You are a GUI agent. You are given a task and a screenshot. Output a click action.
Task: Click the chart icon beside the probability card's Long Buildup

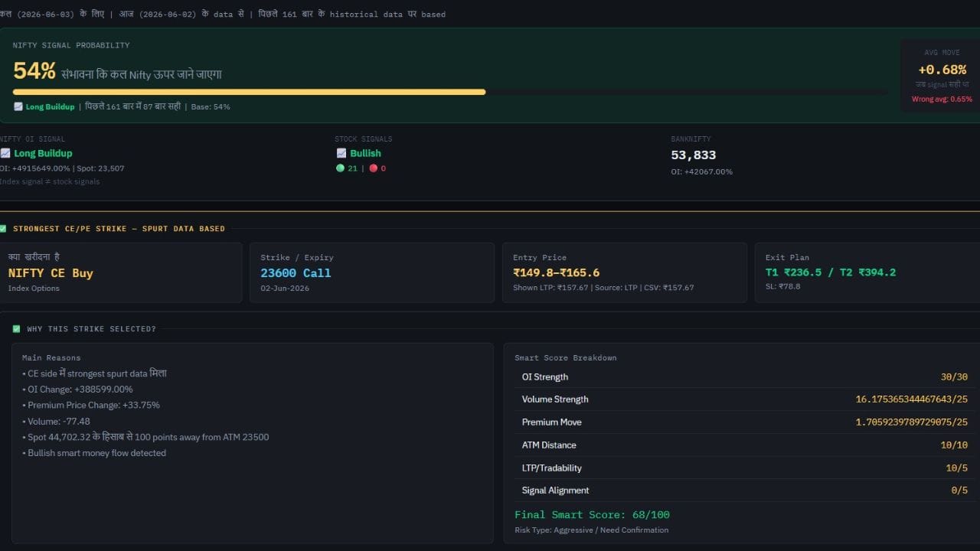click(18, 106)
